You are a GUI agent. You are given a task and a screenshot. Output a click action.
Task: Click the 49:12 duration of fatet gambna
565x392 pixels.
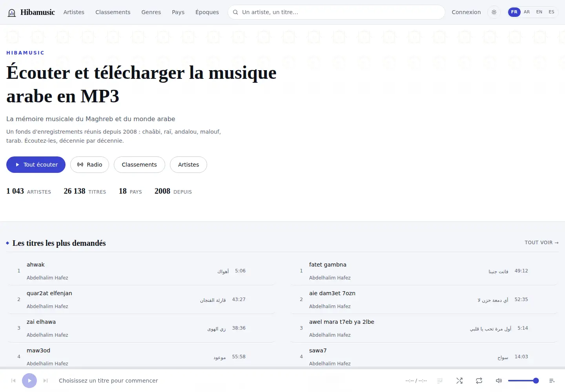pyautogui.click(x=521, y=271)
